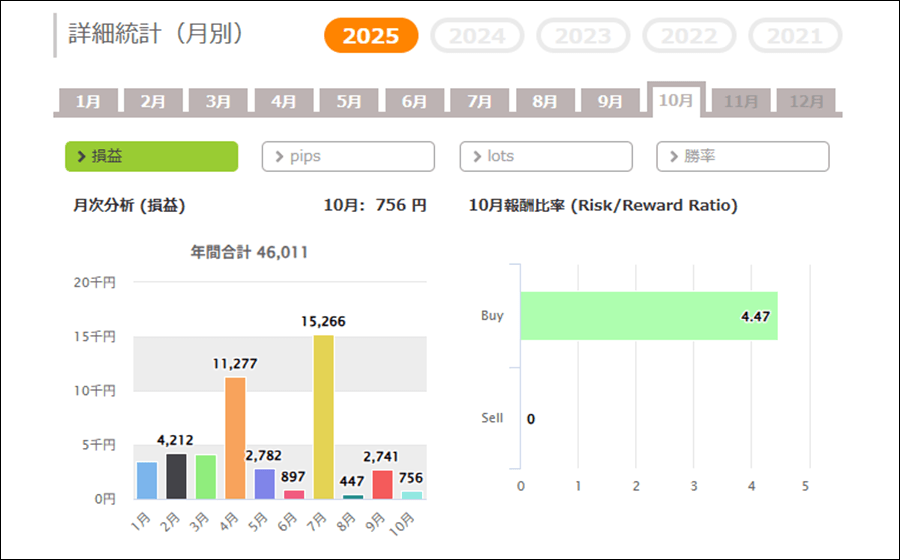Open the 9月 month tab
900x560 pixels.
(x=610, y=102)
